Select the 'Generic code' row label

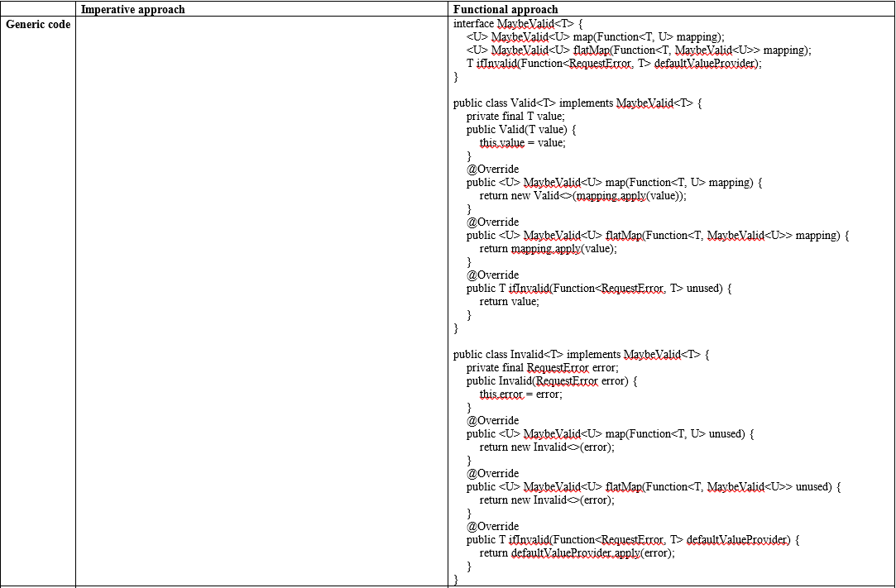click(x=39, y=23)
